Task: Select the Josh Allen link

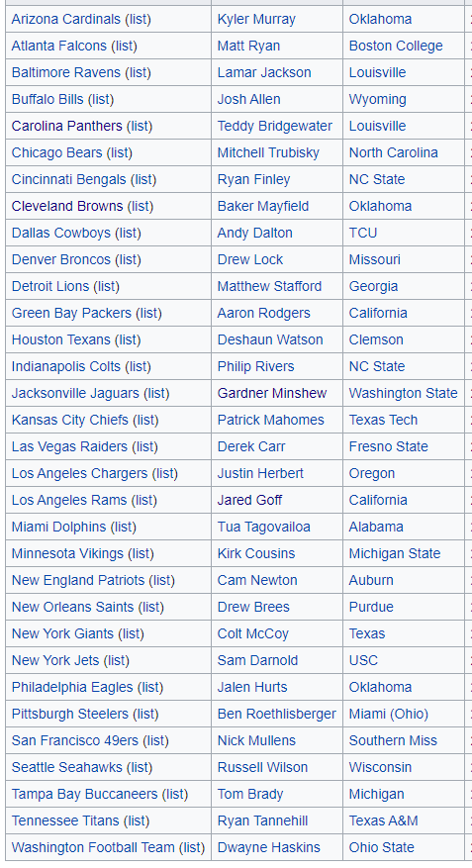Action: [248, 99]
